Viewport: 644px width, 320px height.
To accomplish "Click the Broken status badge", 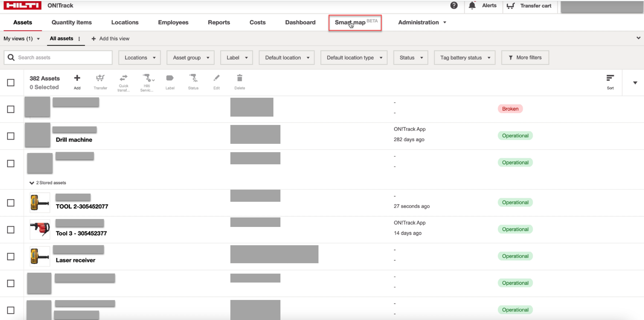I will 510,109.
